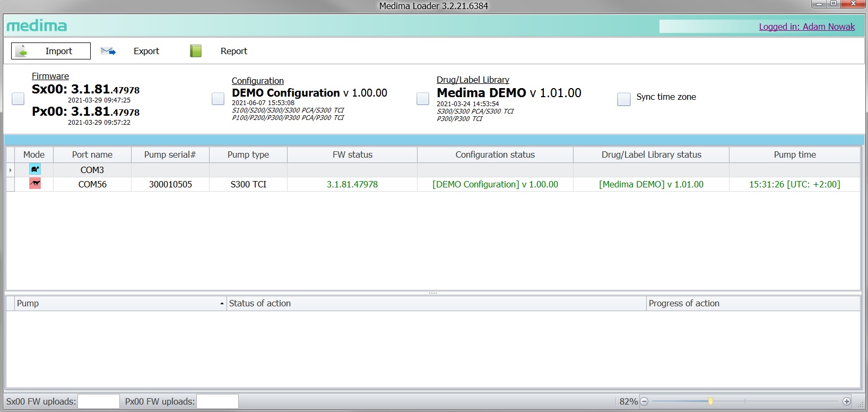Sort by Drug/Label Library status column header
The height and width of the screenshot is (412, 868).
[652, 154]
